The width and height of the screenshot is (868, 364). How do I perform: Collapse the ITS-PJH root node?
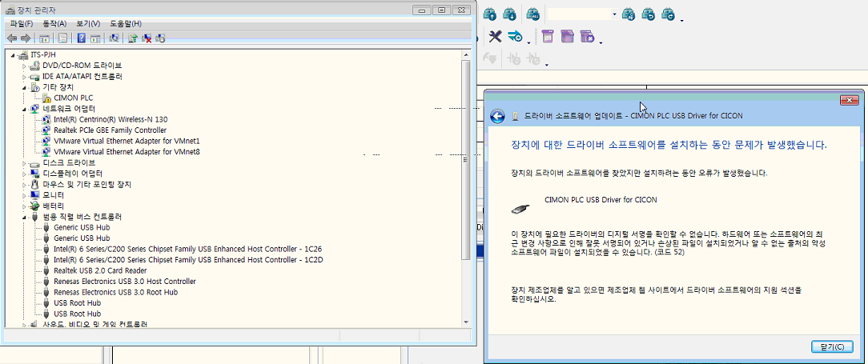click(13, 54)
